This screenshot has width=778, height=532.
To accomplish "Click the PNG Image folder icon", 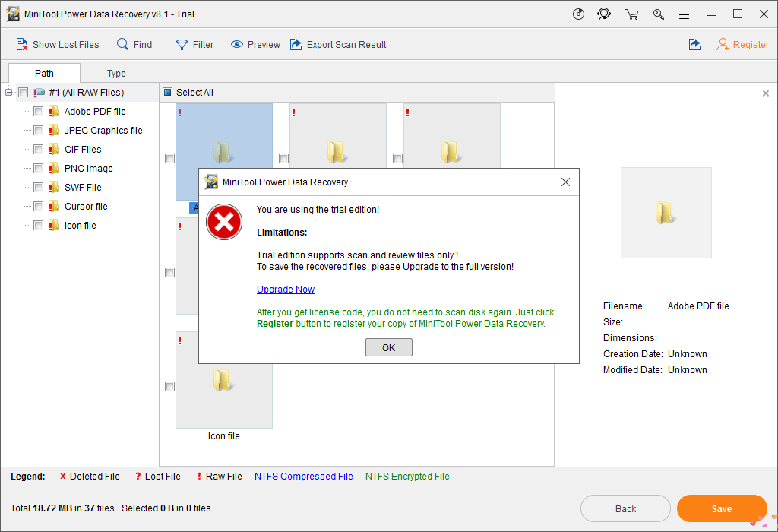I will tap(54, 169).
